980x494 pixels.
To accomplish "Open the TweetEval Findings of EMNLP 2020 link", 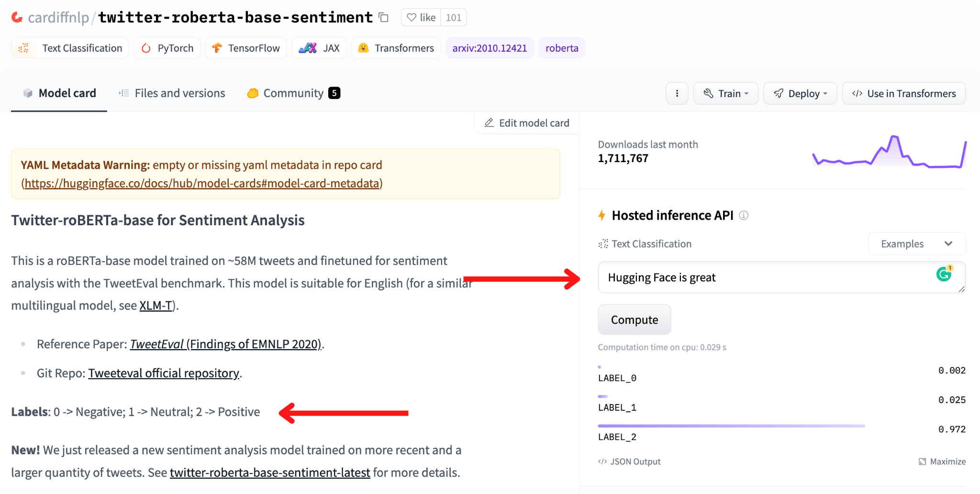I will coord(225,344).
